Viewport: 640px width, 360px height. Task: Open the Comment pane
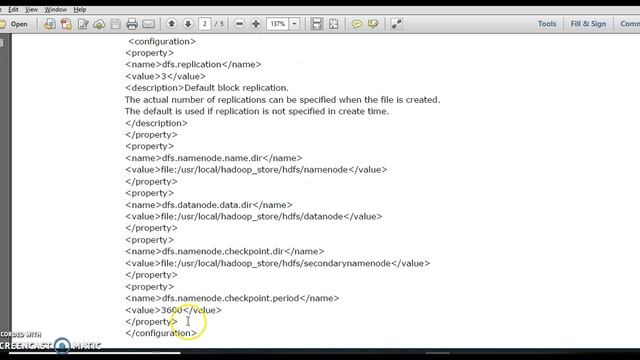[x=629, y=24]
